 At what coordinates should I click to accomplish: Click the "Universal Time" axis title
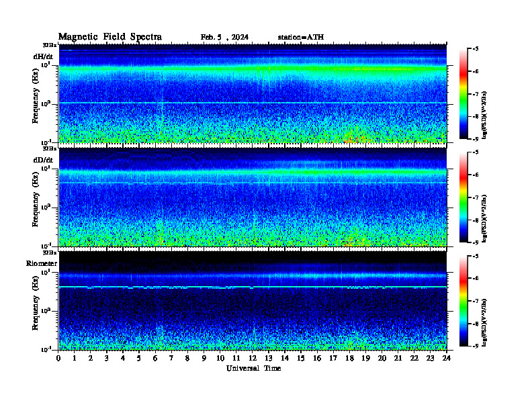click(253, 368)
